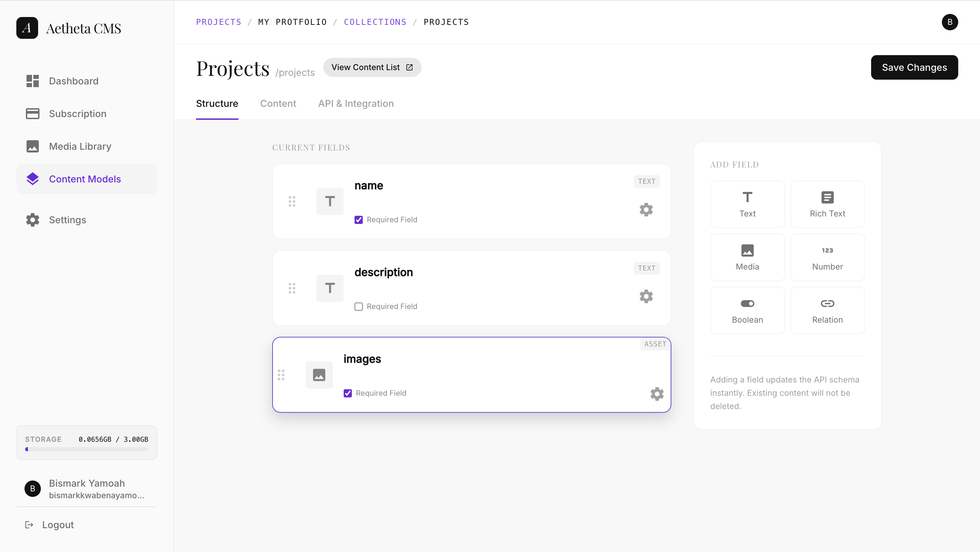Screen dimensions: 980x552
Task: Uncheck Required Field on the name field
Action: 358,220
